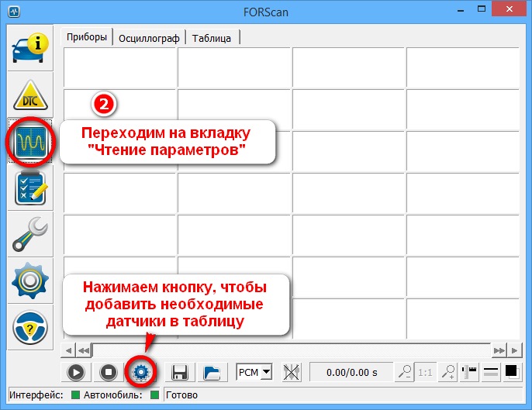The width and height of the screenshot is (532, 410).
Task: Maximize the FORScan window
Action: coord(481,9)
